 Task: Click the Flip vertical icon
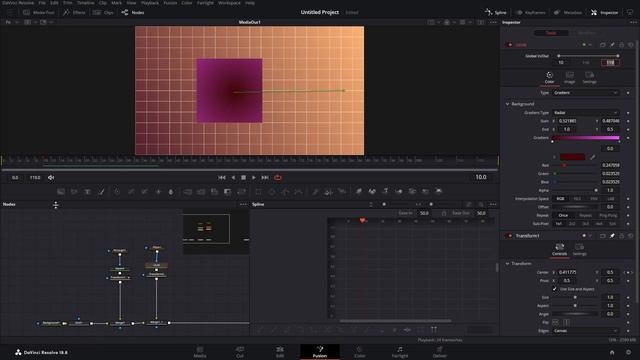[x=566, y=322]
